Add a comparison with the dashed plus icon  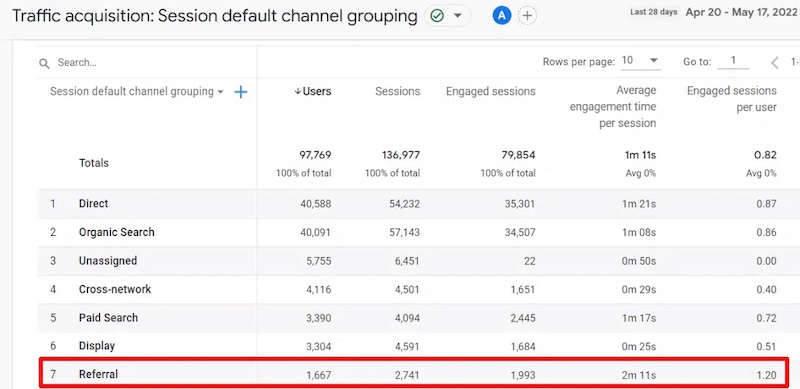tap(528, 16)
